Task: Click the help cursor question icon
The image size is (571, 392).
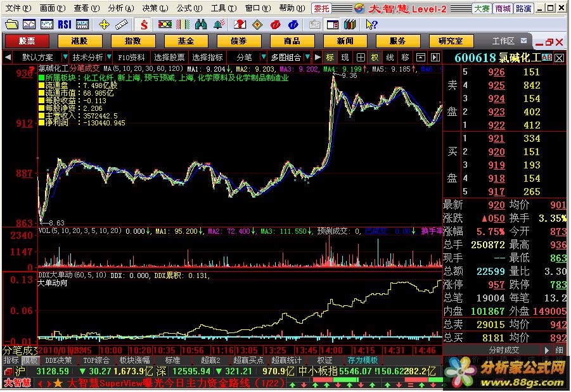Action: [x=372, y=25]
